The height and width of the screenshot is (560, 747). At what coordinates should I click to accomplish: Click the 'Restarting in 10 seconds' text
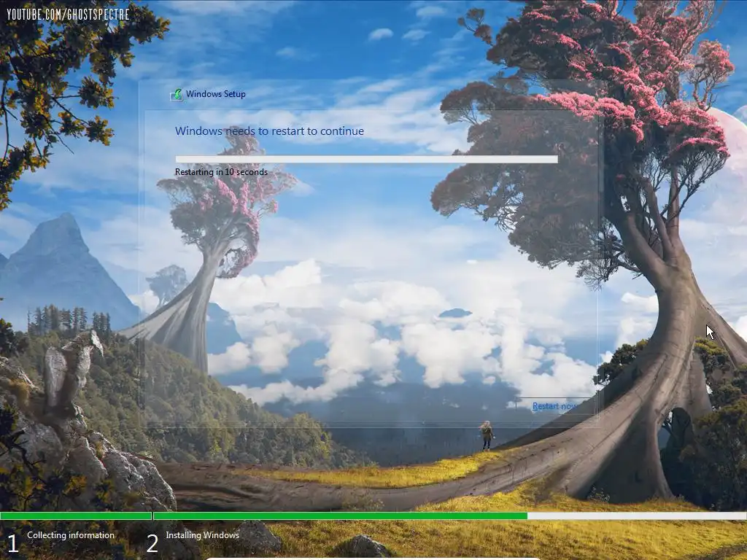(221, 172)
